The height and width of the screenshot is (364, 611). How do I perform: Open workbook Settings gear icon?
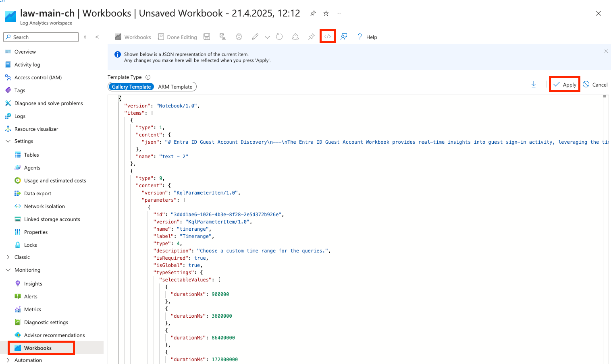[239, 37]
